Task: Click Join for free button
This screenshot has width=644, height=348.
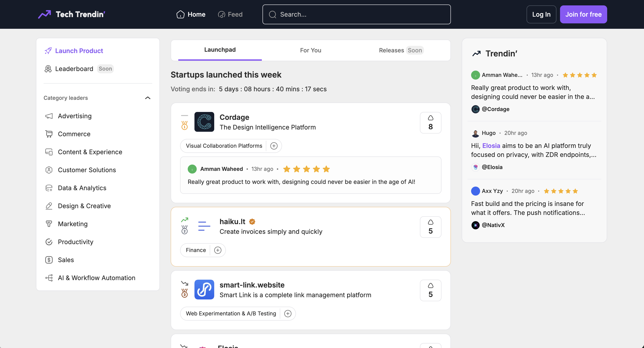Action: [x=583, y=15]
